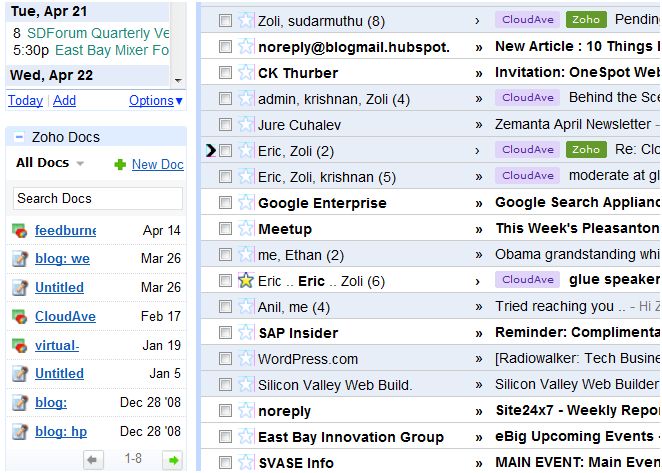Image resolution: width=662 pixels, height=473 pixels.
Task: Open the calendar Options dropdown
Action: pyautogui.click(x=156, y=101)
